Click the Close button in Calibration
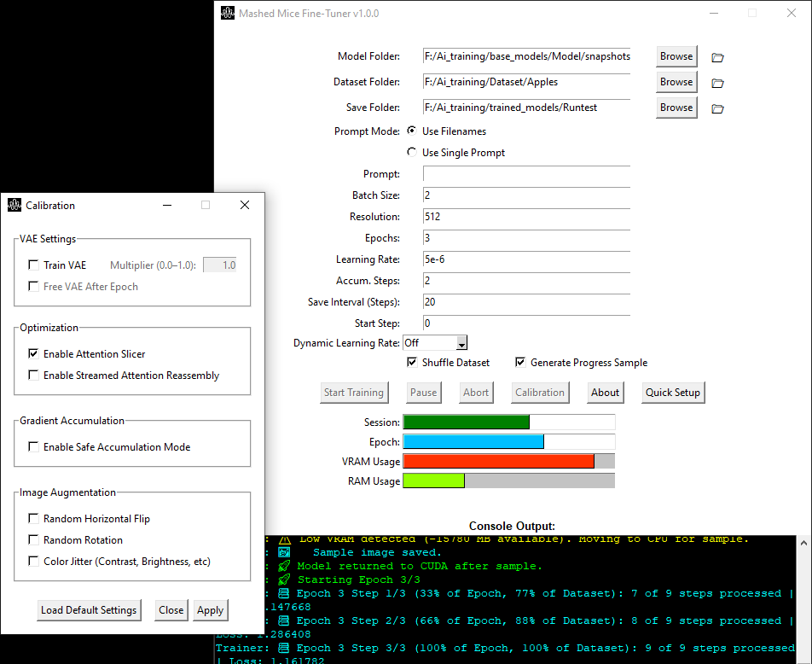812x664 pixels. pyautogui.click(x=171, y=610)
